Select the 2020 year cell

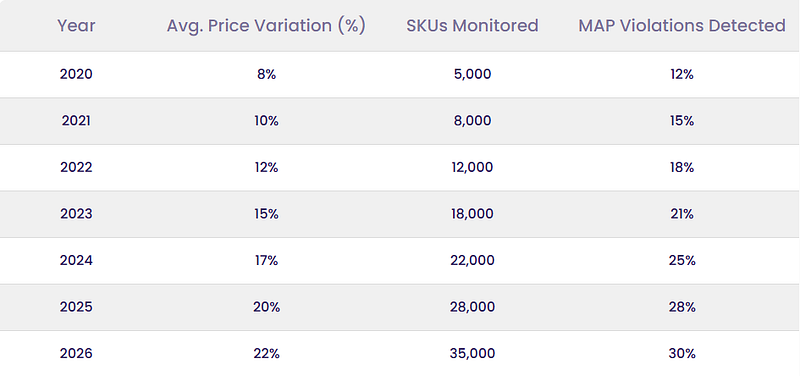click(76, 74)
